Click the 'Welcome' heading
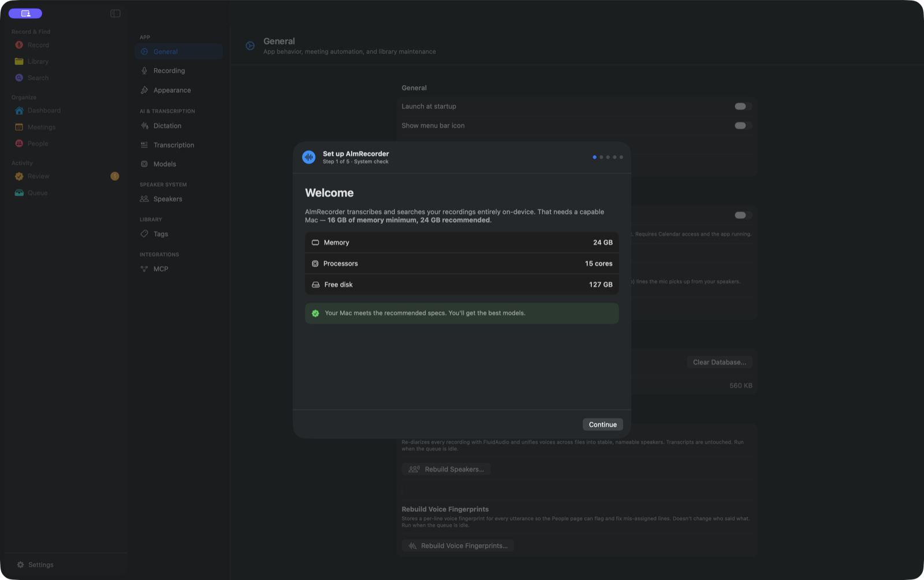The image size is (924, 580). 329,193
